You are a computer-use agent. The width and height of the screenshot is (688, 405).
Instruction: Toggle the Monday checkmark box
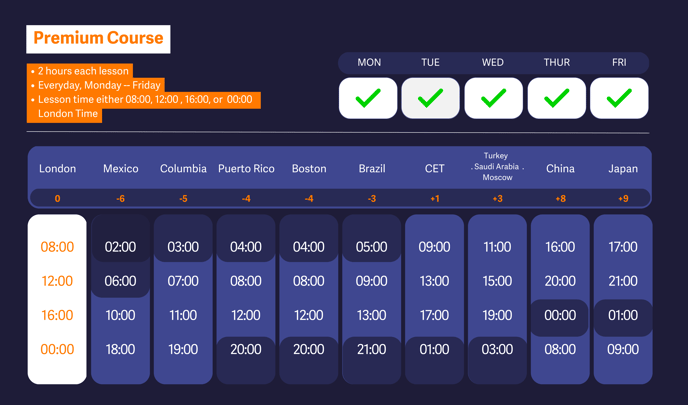(368, 98)
